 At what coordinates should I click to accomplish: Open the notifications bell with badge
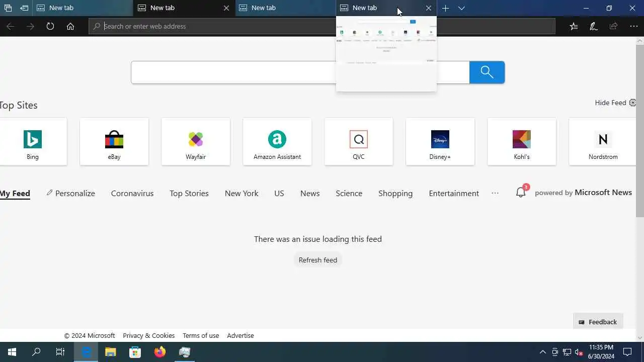(x=521, y=192)
